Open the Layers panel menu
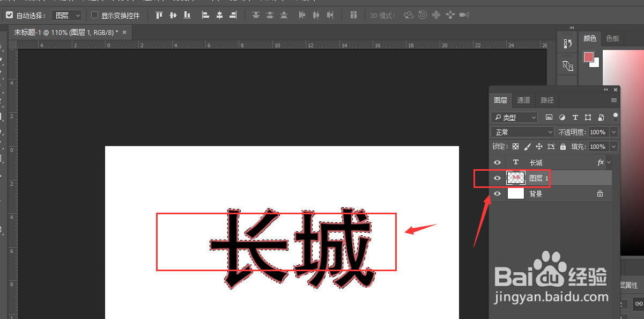Image resolution: width=644 pixels, height=319 pixels. 613,100
